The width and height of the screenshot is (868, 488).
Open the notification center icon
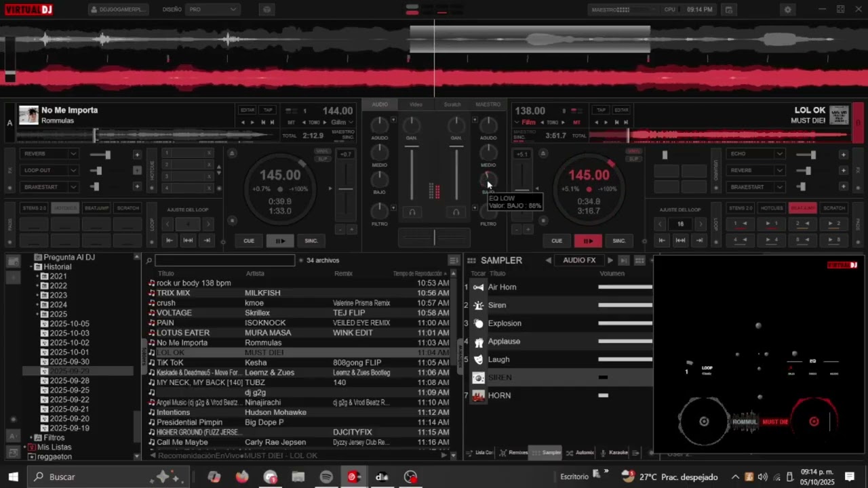[850, 477]
